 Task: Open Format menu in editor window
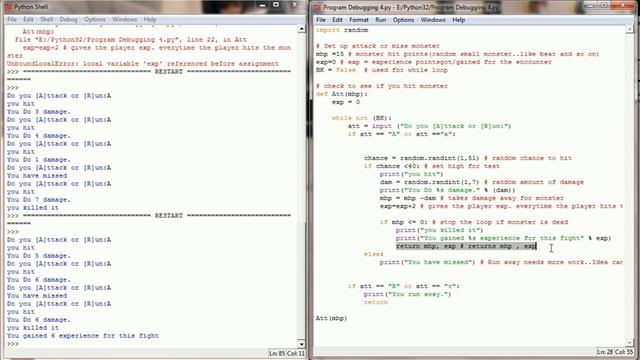coord(358,20)
